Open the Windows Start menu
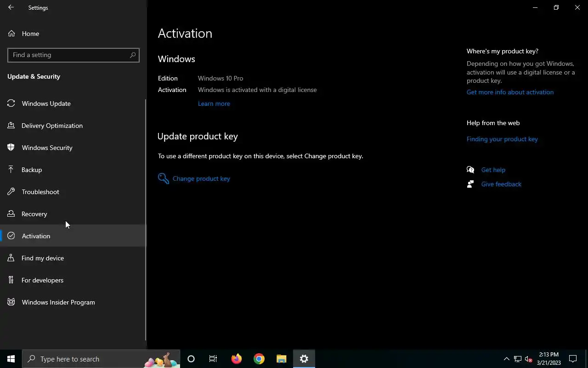This screenshot has height=368, width=588. (11, 359)
